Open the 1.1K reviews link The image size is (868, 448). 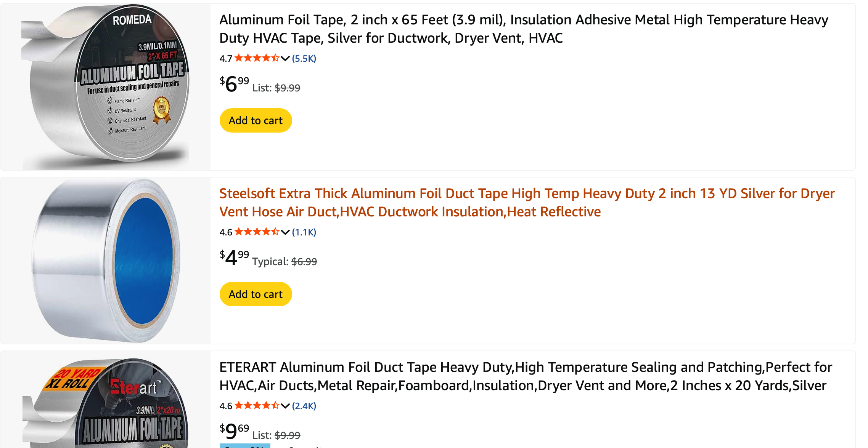(x=304, y=232)
